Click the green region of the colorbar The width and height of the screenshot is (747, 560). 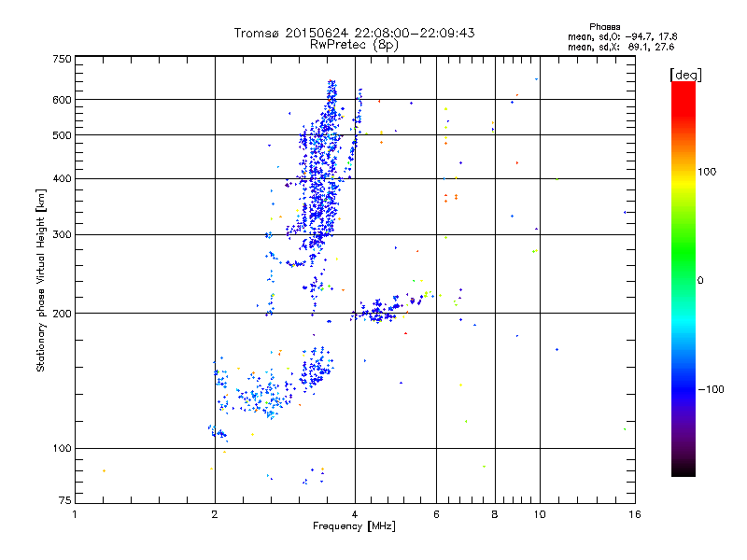(x=684, y=247)
